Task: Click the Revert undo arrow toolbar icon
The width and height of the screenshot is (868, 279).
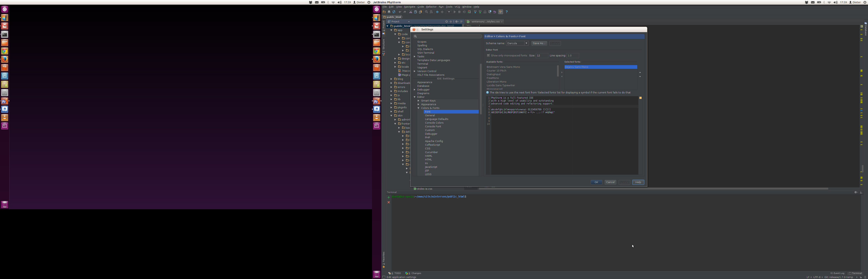Action: pyautogui.click(x=495, y=12)
